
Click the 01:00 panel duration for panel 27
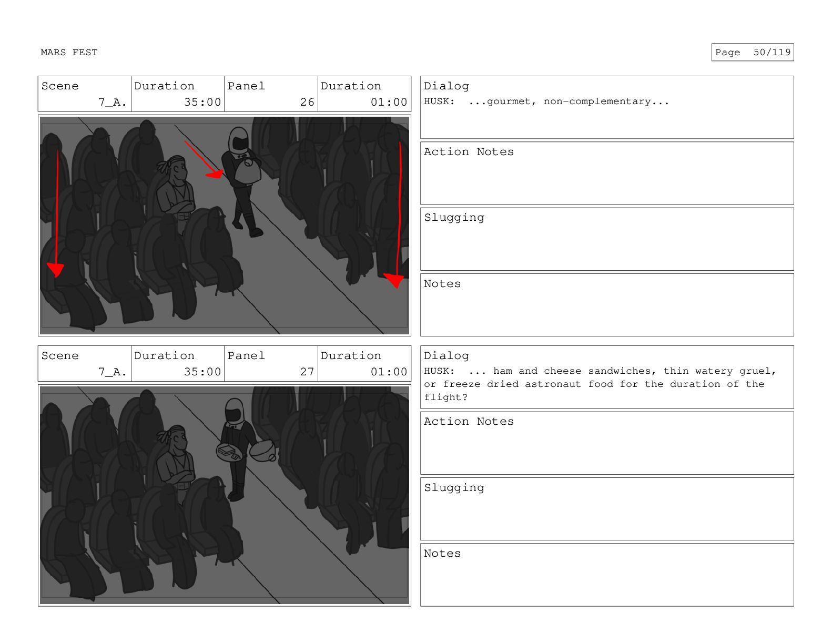[364, 364]
